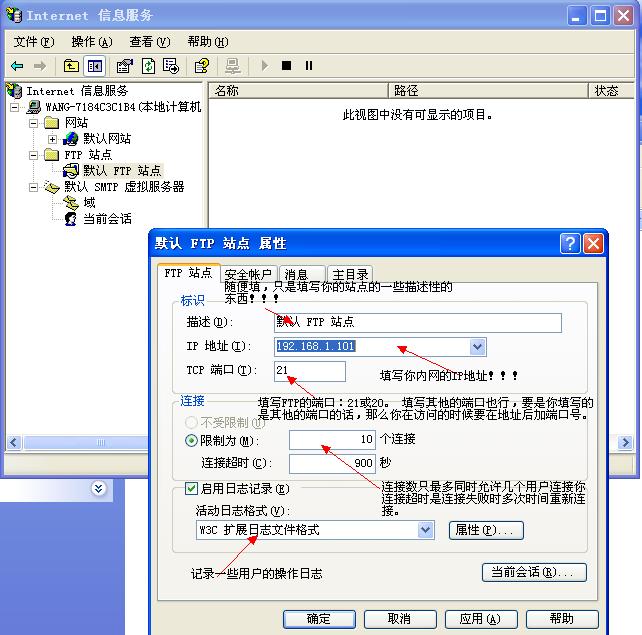The image size is (642, 635).
Task: Click the 默认网站 globe icon
Action: tap(70, 138)
